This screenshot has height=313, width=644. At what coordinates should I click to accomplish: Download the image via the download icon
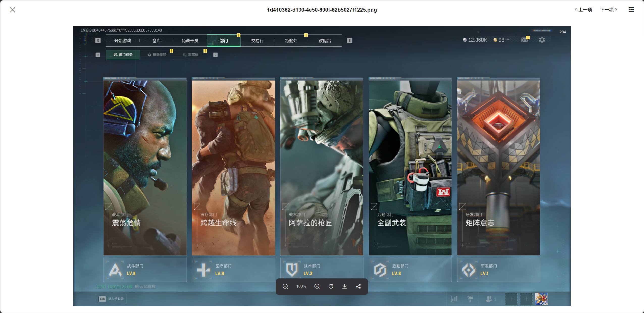[345, 286]
